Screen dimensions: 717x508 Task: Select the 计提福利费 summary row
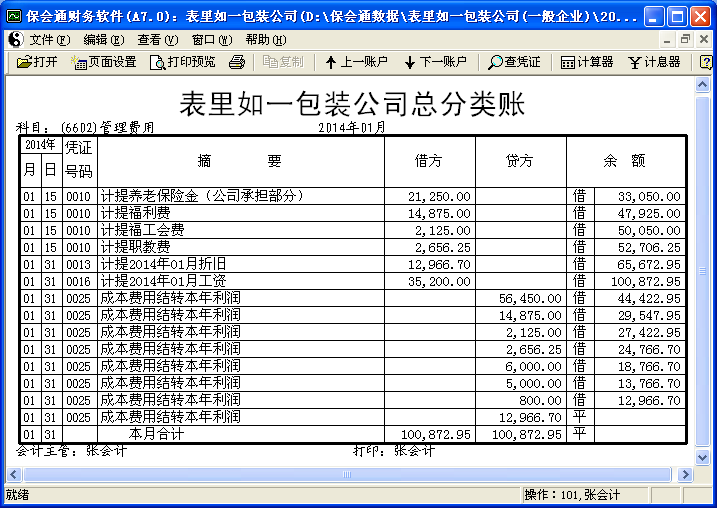pos(353,213)
